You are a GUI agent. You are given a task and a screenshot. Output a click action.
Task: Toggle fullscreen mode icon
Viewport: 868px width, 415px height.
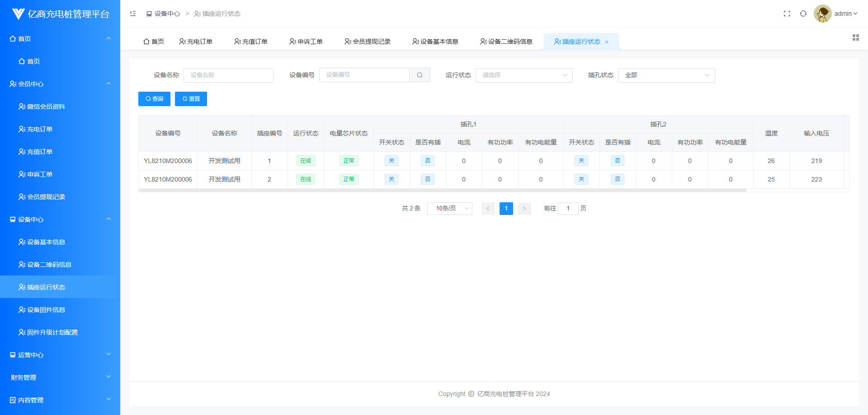click(787, 14)
